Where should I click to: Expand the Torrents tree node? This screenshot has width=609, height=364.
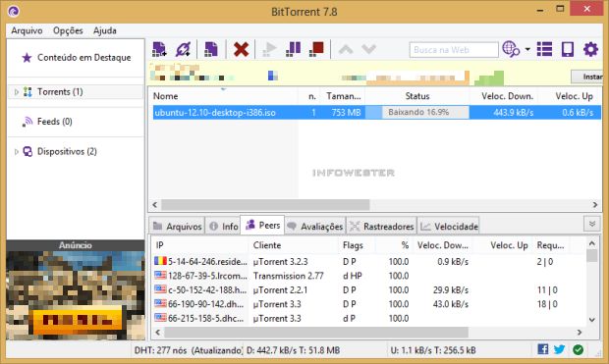17,92
